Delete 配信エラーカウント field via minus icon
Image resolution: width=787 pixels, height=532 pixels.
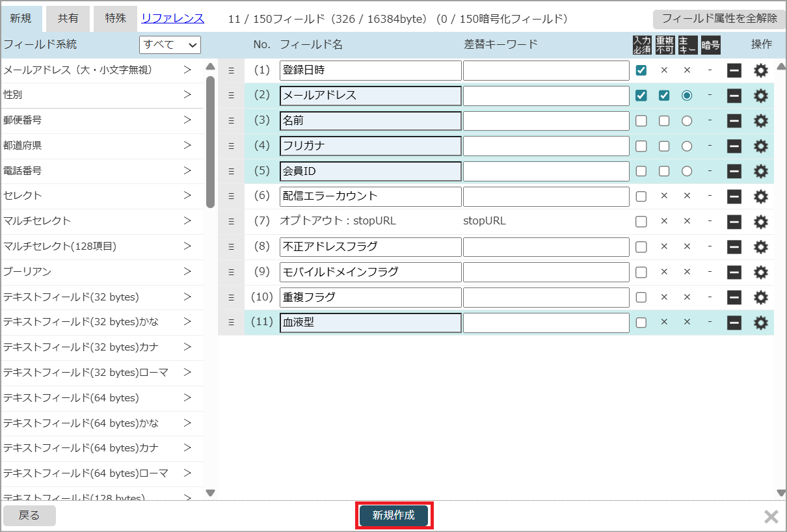[734, 196]
